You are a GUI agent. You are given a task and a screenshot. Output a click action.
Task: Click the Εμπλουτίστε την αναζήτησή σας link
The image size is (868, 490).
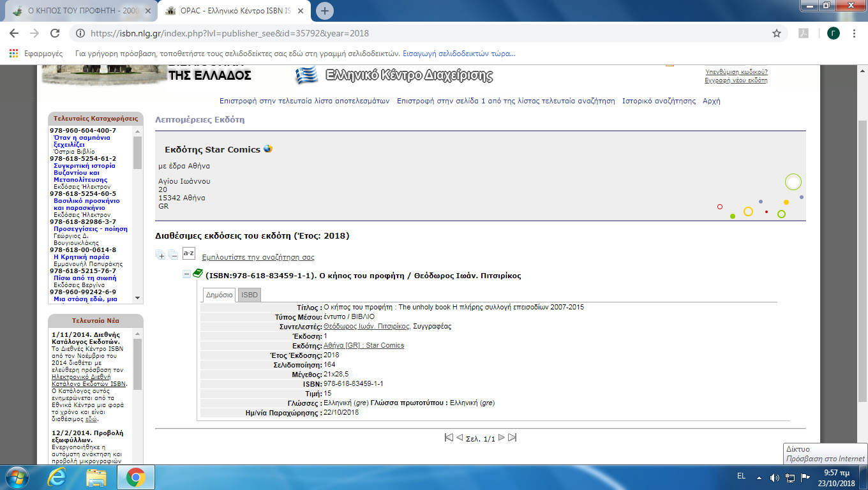(x=258, y=257)
